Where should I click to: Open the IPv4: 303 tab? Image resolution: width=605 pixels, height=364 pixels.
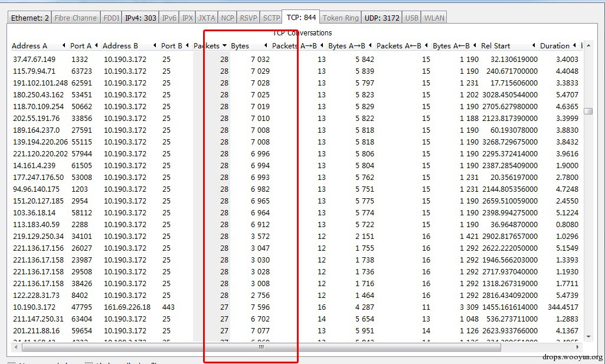pyautogui.click(x=140, y=18)
